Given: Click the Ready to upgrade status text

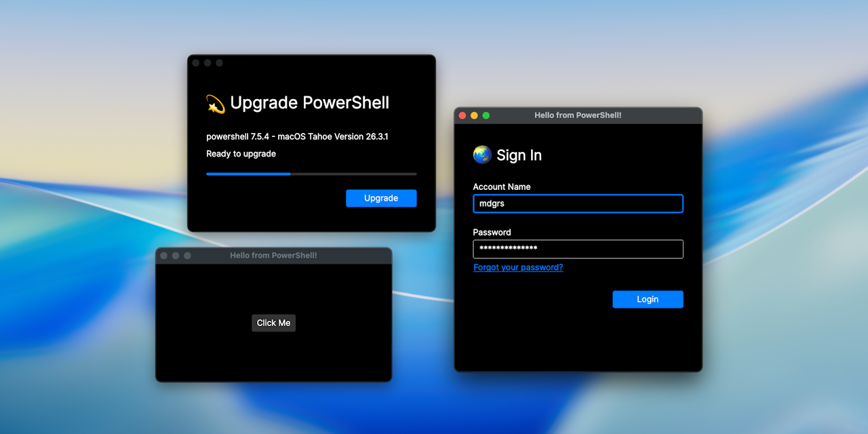Looking at the screenshot, I should [241, 154].
